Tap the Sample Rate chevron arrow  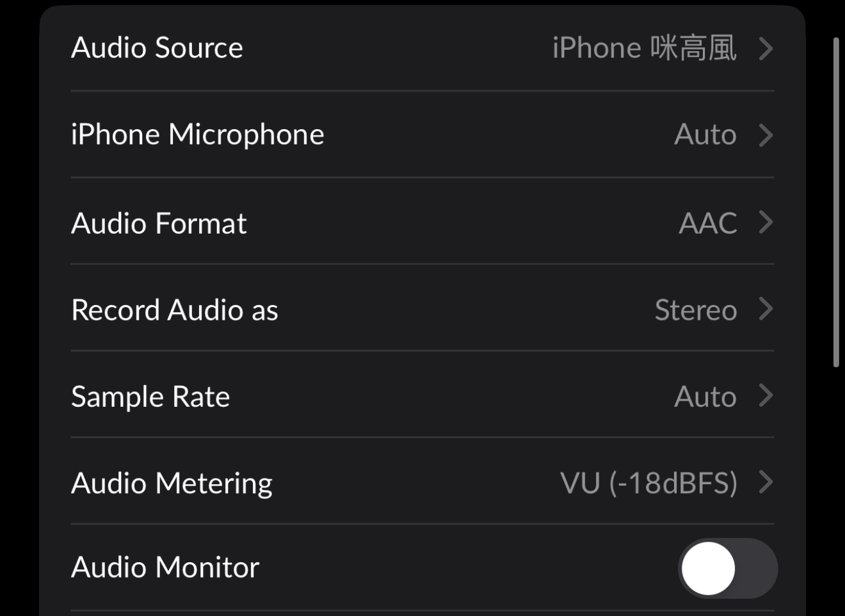(x=766, y=396)
